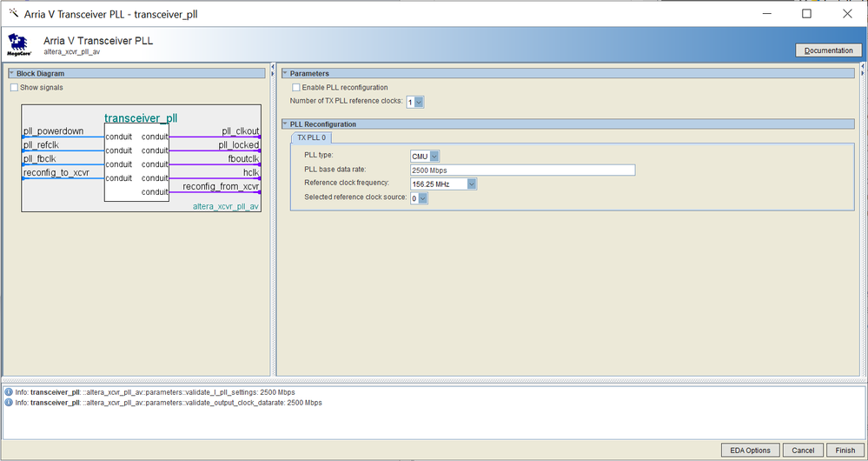Click the first info message icon
The width and height of the screenshot is (868, 461).
click(9, 392)
